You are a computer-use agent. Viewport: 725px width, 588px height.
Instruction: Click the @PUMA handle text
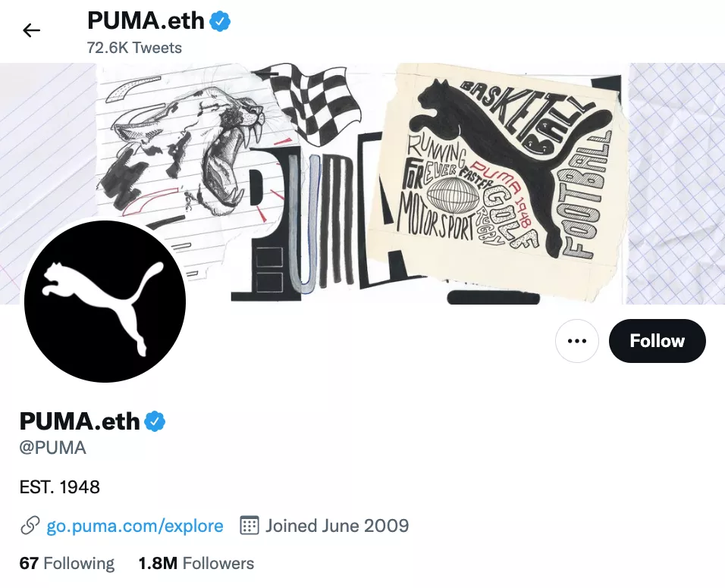point(53,448)
